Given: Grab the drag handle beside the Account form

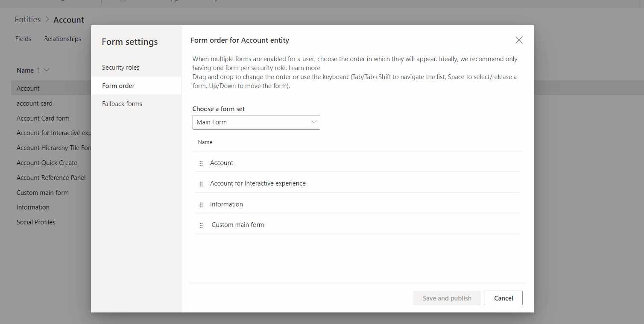Looking at the screenshot, I should click(201, 163).
